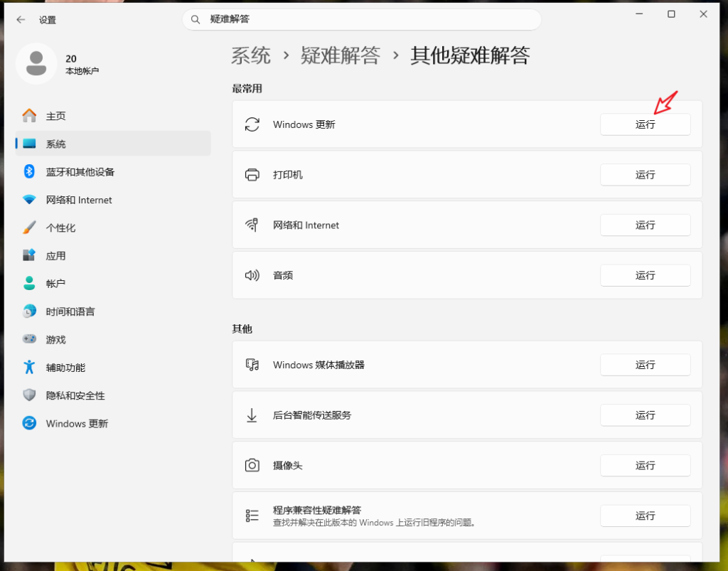The image size is (728, 571).
Task: Select 系统 in the sidebar
Action: click(x=113, y=144)
